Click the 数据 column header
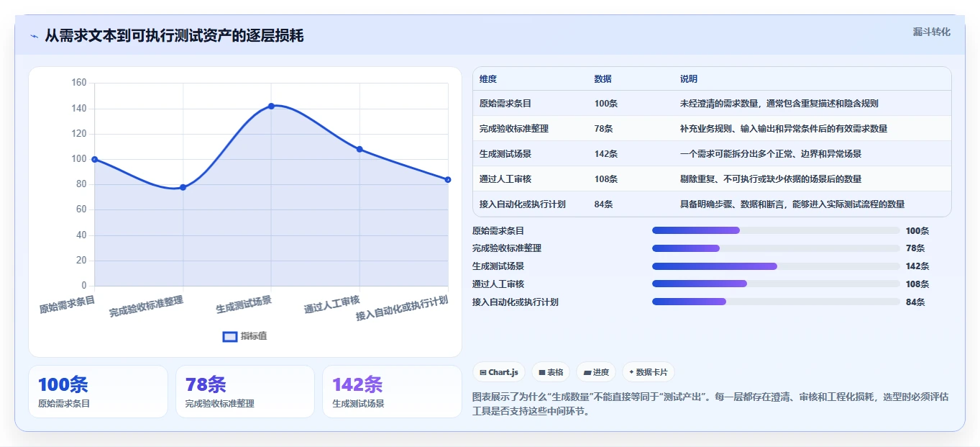This screenshot has width=980, height=447. point(603,78)
